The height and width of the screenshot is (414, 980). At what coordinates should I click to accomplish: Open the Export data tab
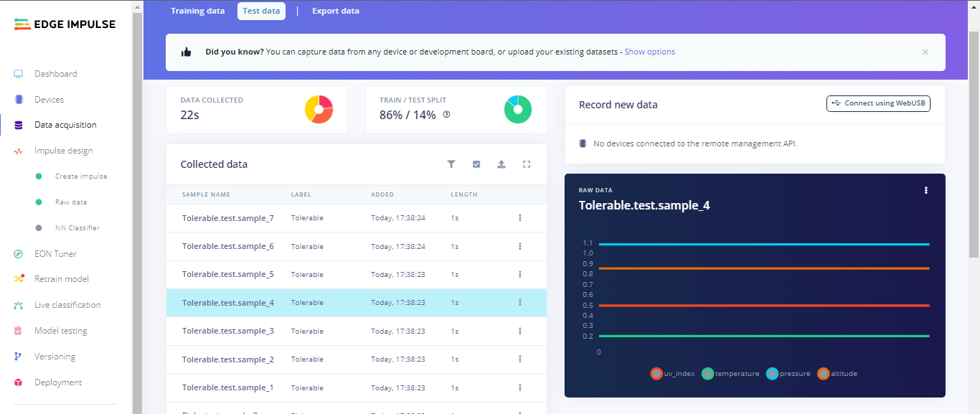[336, 11]
